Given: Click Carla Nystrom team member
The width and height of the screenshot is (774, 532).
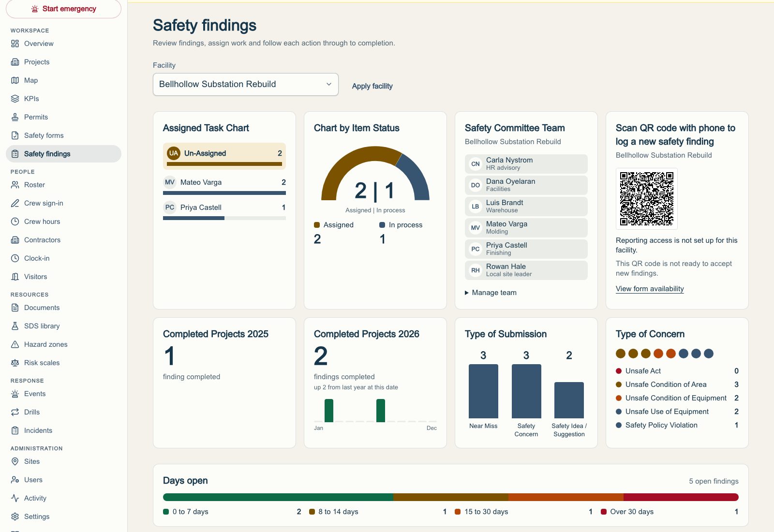Looking at the screenshot, I should pyautogui.click(x=526, y=164).
